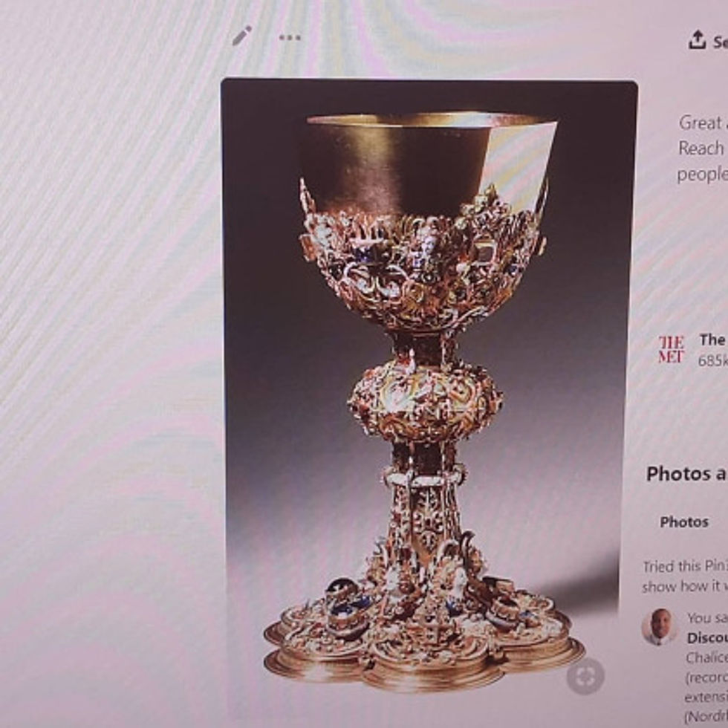This screenshot has width=728, height=728.
Task: Click the "Se" label beside share icon
Action: pyautogui.click(x=720, y=42)
